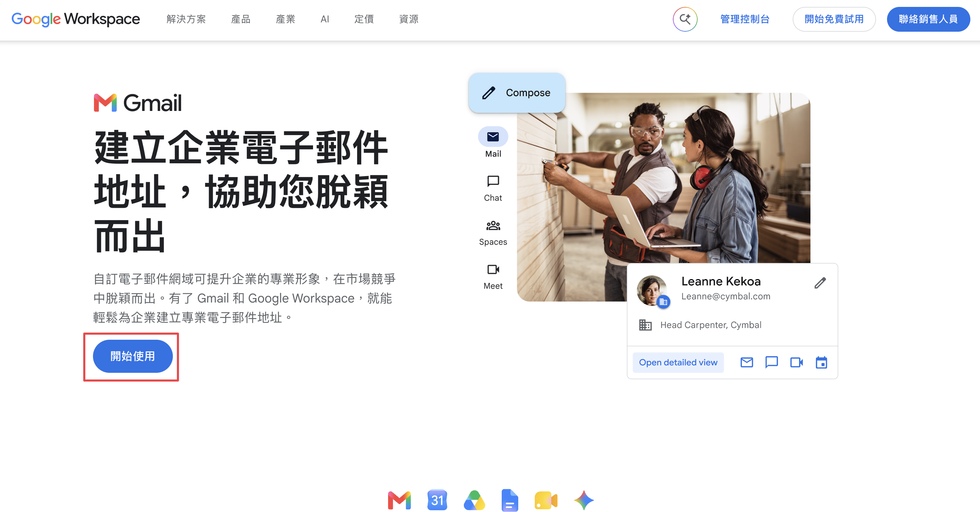
Task: Click the AI search sparkle icon
Action: [x=685, y=19]
